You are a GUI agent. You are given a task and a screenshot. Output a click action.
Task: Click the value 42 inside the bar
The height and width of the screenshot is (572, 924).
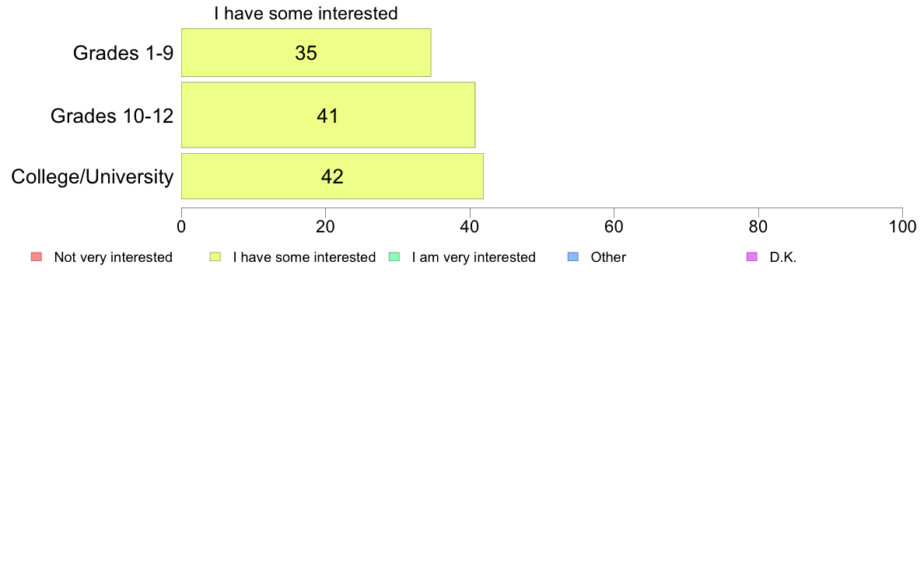(332, 176)
